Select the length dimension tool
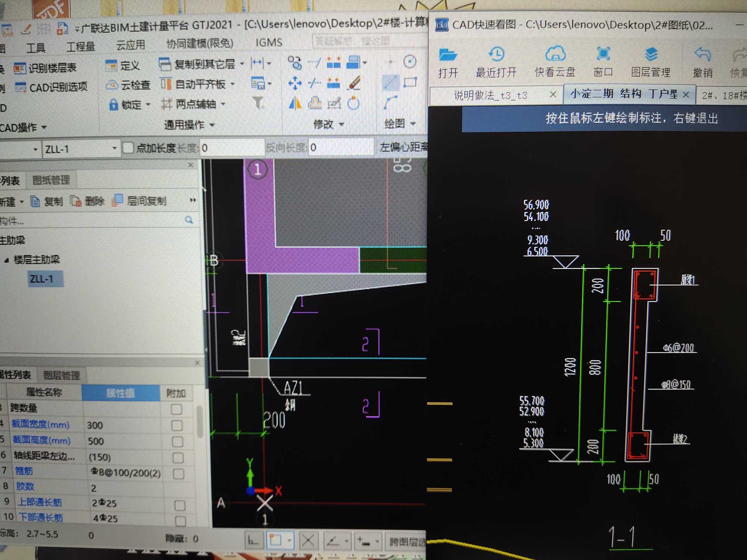 257,63
